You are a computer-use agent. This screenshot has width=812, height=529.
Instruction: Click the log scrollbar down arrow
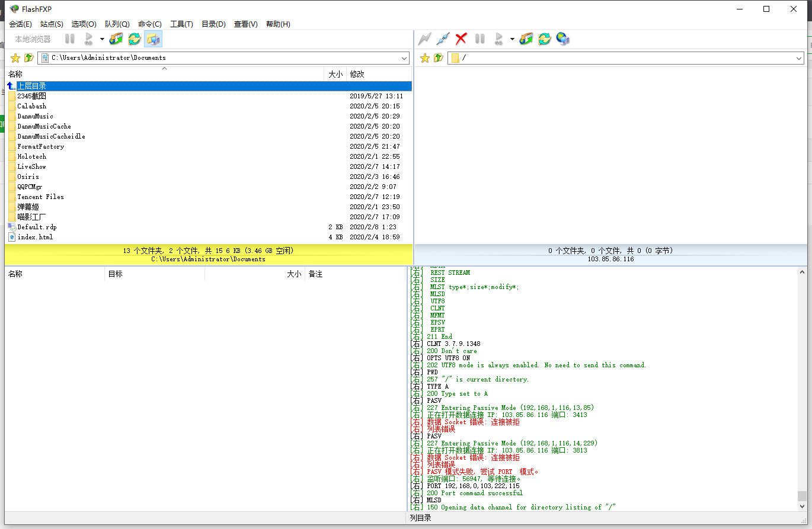click(x=802, y=506)
